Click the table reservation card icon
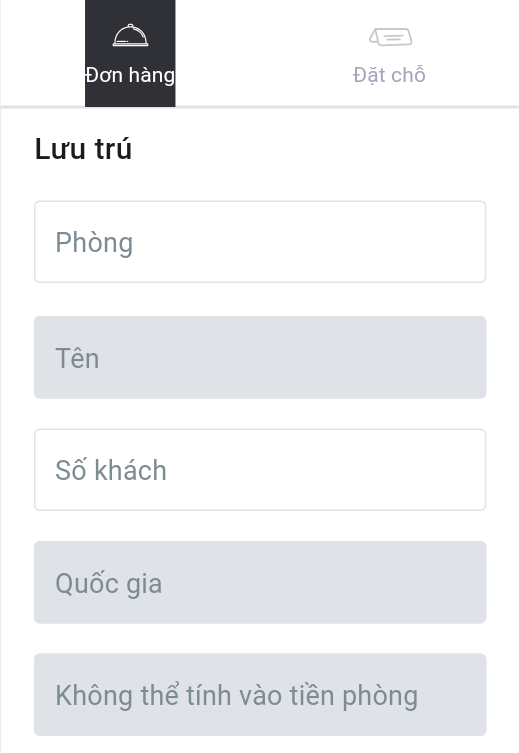This screenshot has height=753, width=519. coord(390,37)
